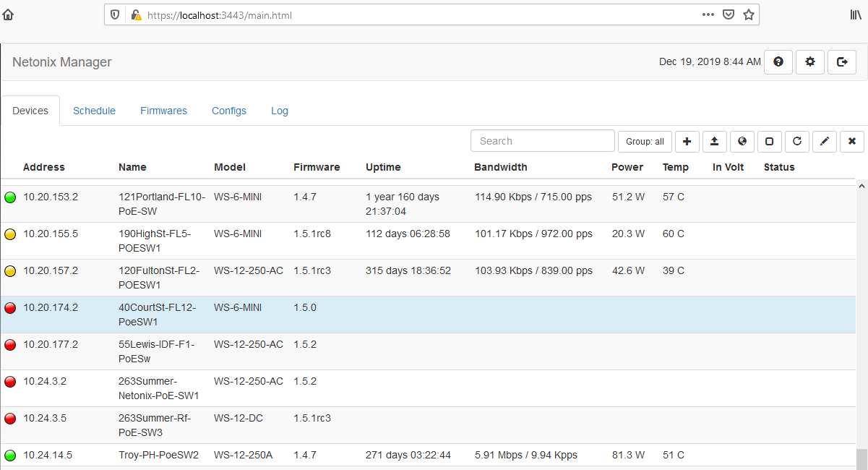Switch to the Schedule tab
Viewport: 868px width, 470px height.
94,111
